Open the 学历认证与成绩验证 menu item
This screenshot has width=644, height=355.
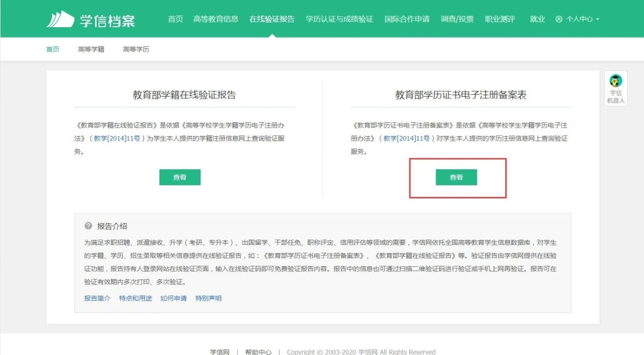[x=340, y=19]
